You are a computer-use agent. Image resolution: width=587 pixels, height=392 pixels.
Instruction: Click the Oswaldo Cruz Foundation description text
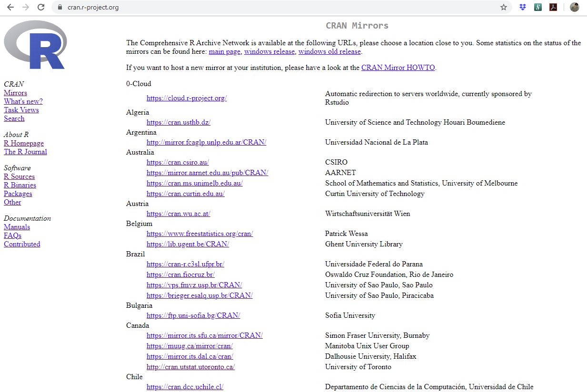(x=389, y=274)
